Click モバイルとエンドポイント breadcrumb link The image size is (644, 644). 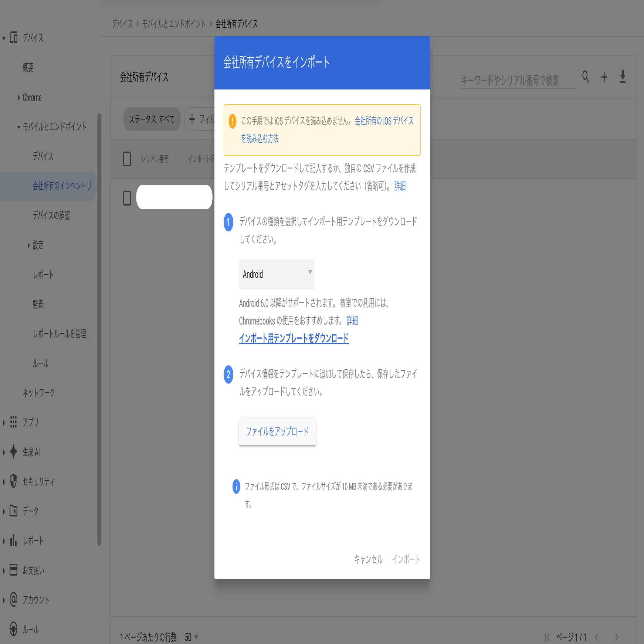click(x=174, y=24)
